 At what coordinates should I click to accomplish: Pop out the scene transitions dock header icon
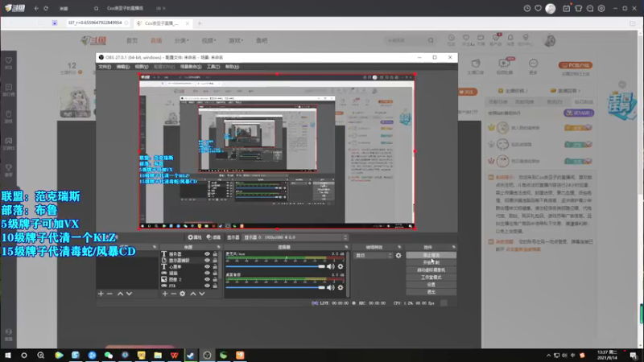(x=399, y=247)
